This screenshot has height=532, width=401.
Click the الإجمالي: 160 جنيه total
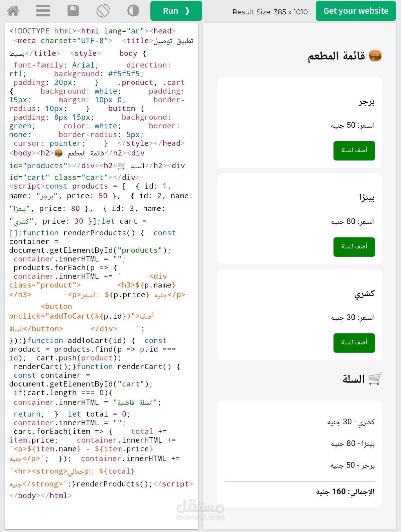click(345, 492)
